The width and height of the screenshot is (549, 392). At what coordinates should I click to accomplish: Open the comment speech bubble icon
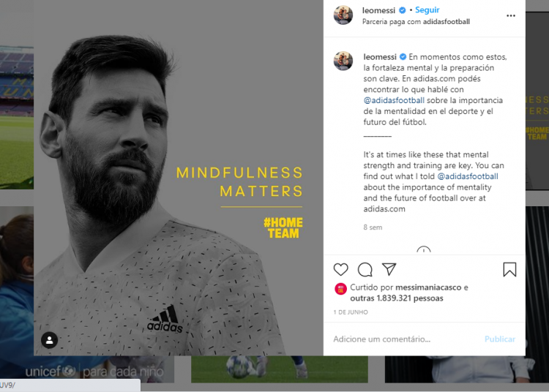[365, 270]
